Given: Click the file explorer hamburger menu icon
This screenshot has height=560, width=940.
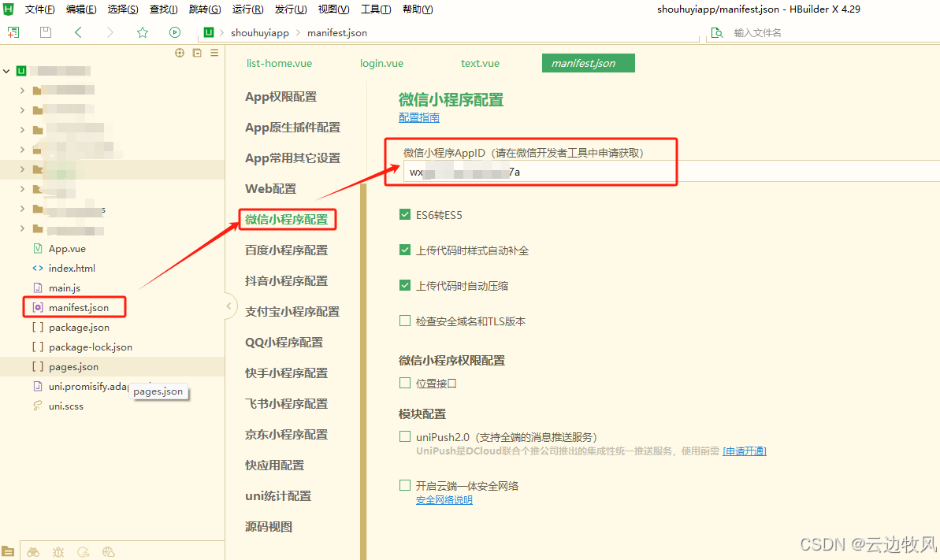Looking at the screenshot, I should coord(214,53).
